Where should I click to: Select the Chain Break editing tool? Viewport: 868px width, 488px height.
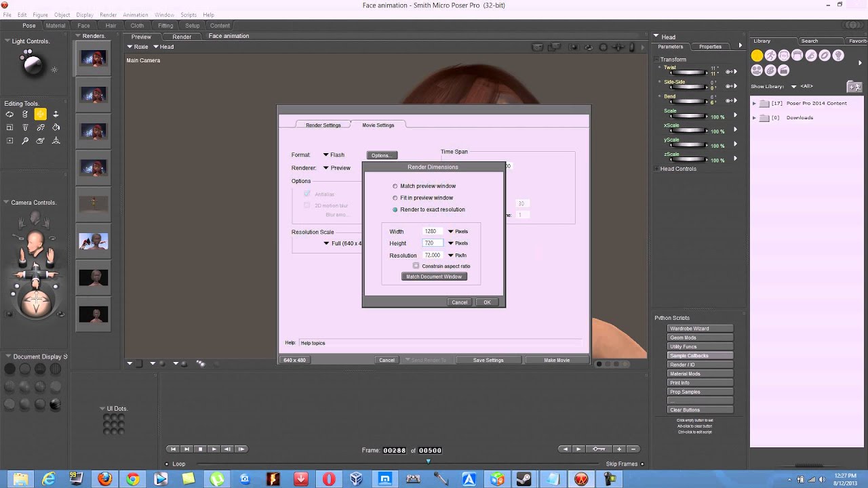click(41, 127)
